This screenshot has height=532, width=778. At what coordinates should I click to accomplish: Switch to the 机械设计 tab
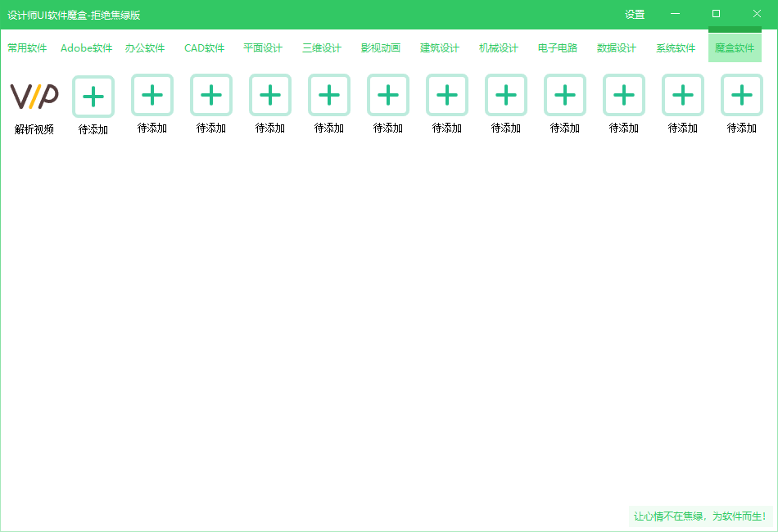pos(499,48)
